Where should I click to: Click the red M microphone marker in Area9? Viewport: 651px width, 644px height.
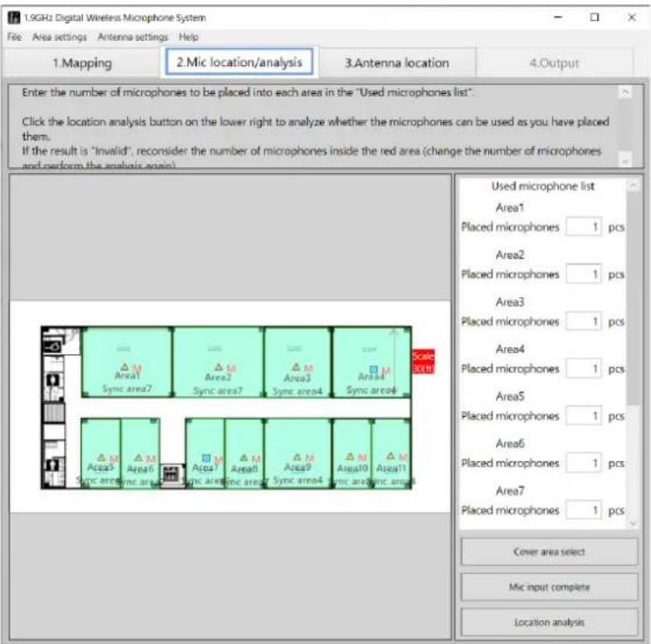point(310,458)
